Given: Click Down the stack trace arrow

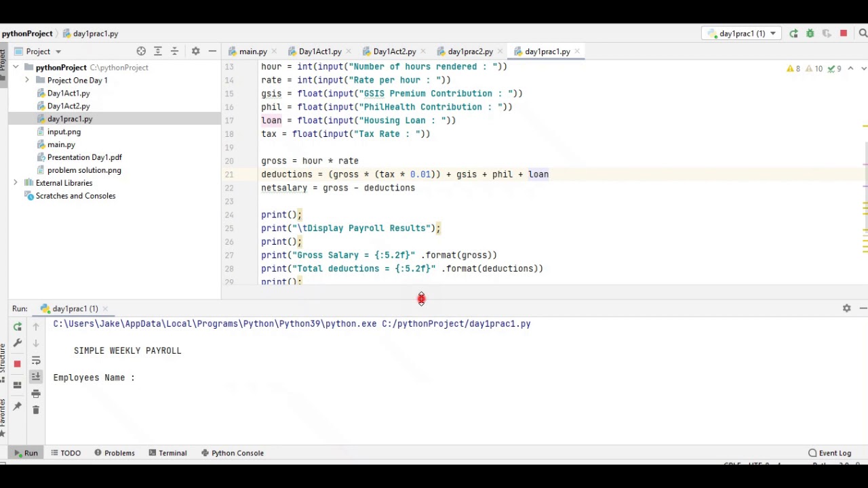Looking at the screenshot, I should click(36, 343).
